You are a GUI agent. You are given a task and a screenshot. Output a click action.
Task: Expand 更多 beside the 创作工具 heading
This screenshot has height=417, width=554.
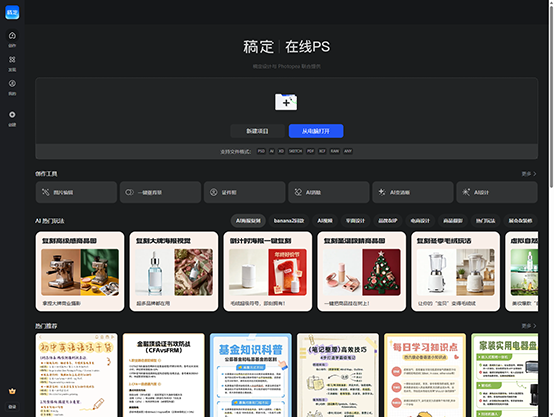529,174
